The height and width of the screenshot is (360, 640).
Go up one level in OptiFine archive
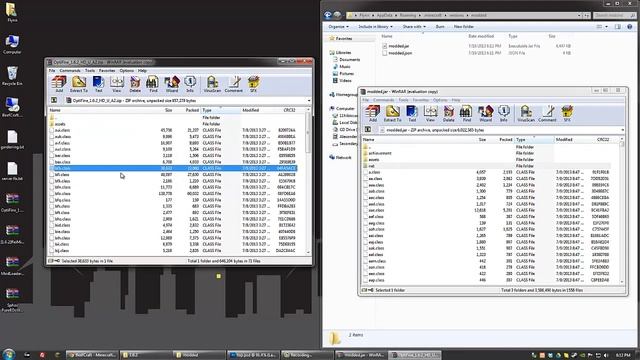coord(54,100)
